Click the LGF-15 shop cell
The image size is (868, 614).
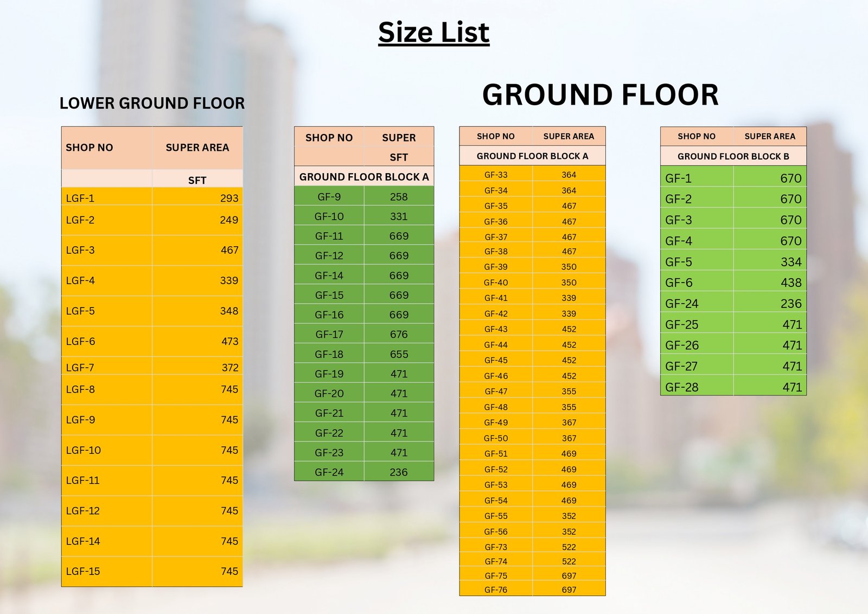tap(83, 571)
